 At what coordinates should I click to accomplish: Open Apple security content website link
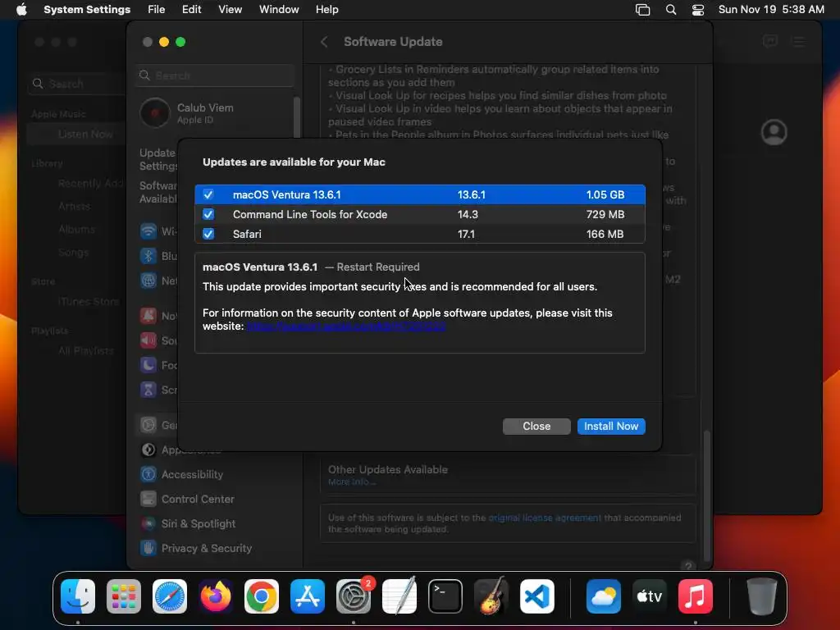pos(346,326)
